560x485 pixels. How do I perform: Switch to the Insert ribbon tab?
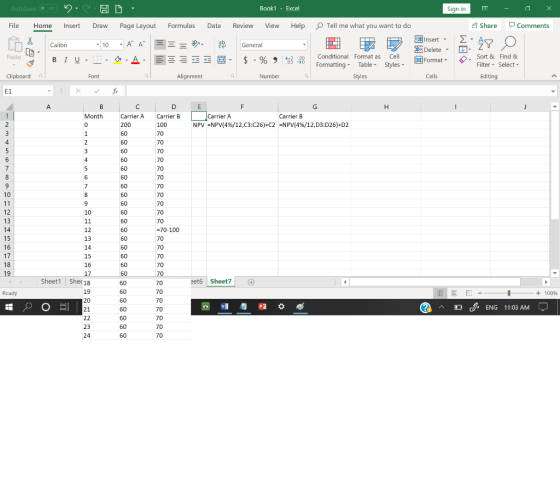72,26
